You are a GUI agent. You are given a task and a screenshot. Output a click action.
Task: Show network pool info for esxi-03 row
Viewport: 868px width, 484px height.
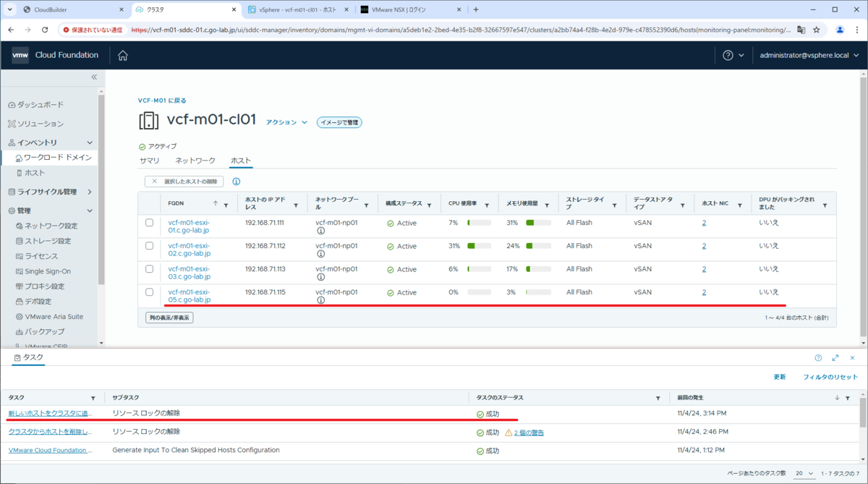coord(320,277)
